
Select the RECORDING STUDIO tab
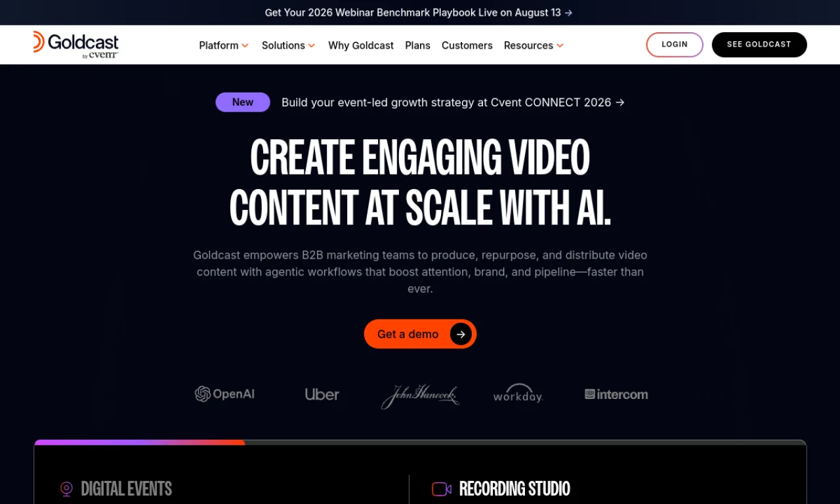pos(514,489)
